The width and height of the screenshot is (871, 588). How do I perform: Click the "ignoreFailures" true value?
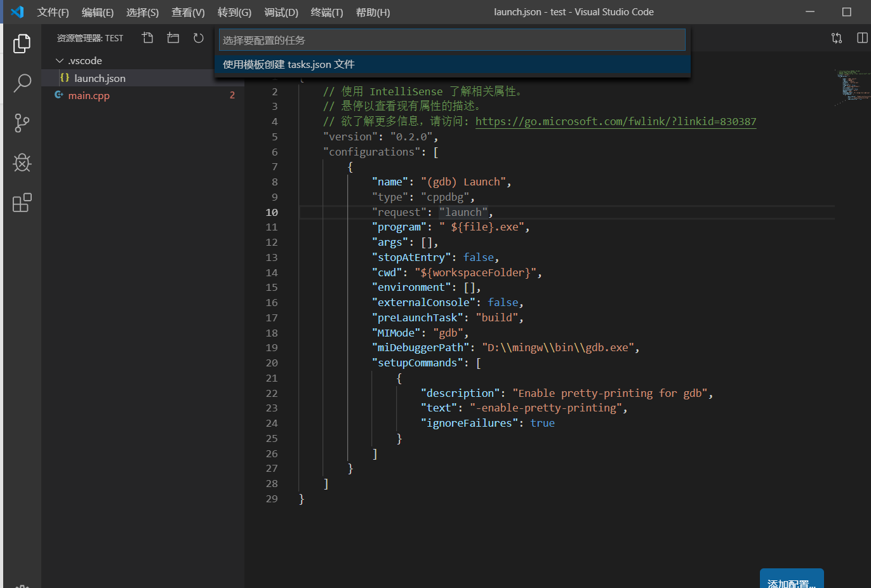tap(542, 424)
